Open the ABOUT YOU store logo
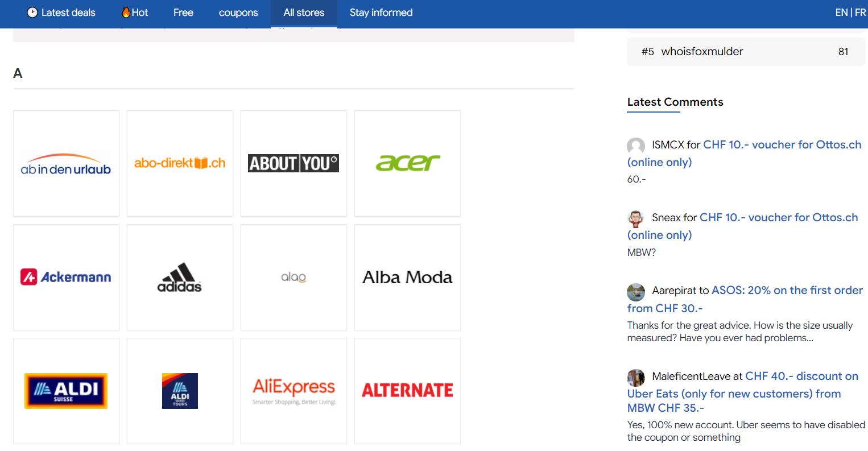868x451 pixels. tap(294, 164)
